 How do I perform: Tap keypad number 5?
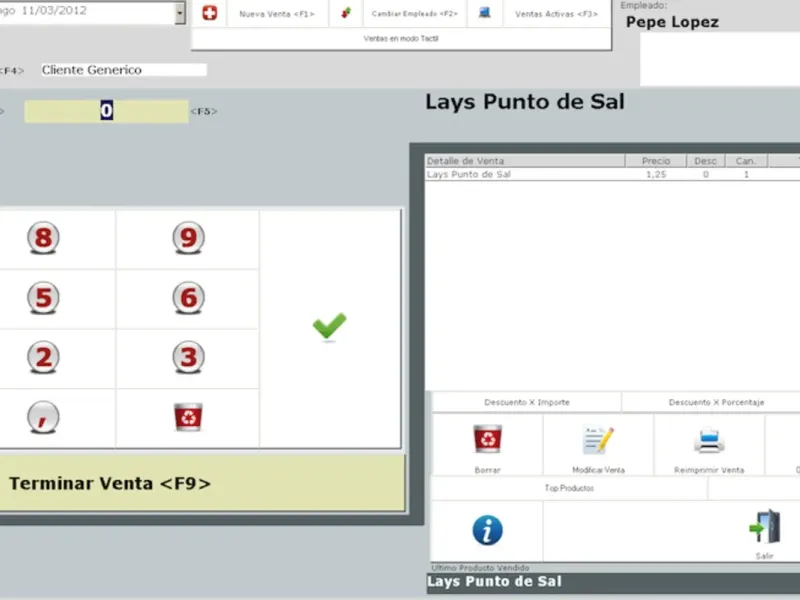43,297
